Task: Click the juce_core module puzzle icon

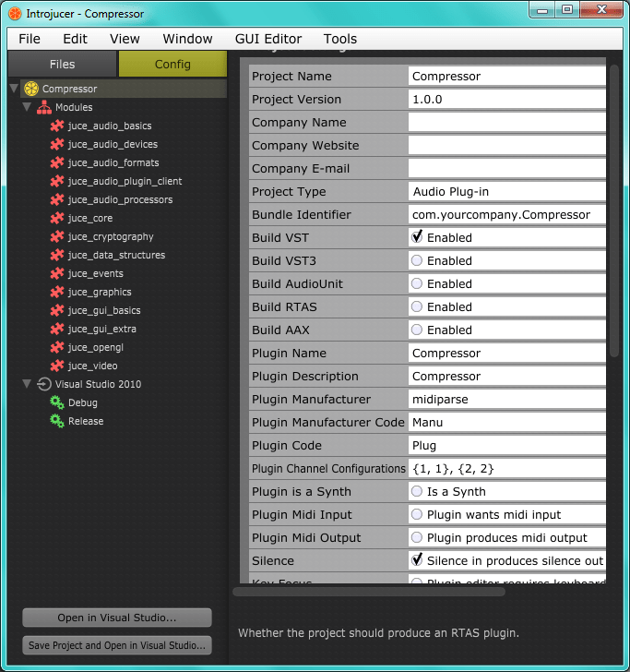Action: (x=57, y=218)
